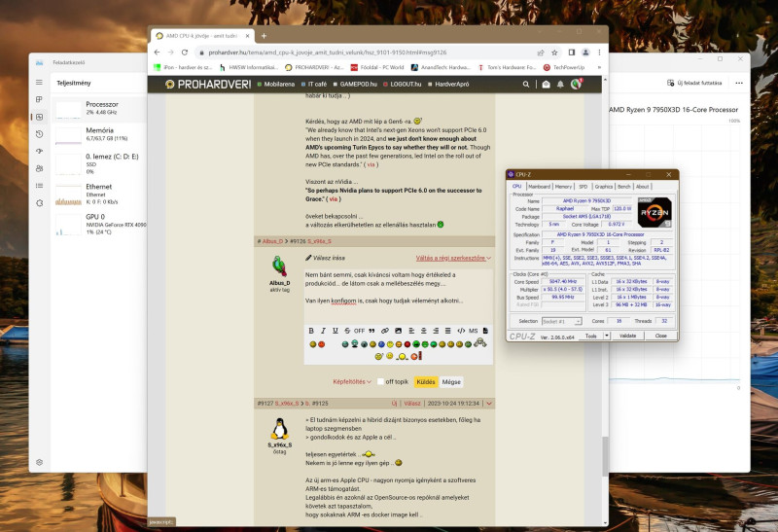Insert quote block in reply editor

click(371, 331)
